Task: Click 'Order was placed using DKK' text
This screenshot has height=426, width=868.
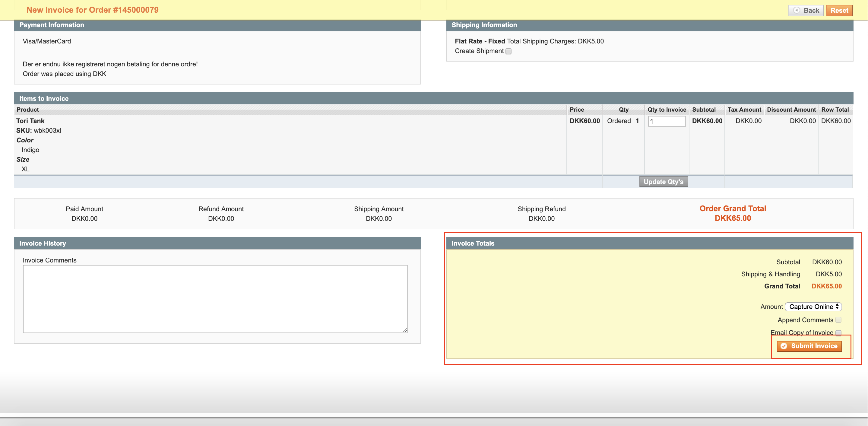Action: coord(64,74)
